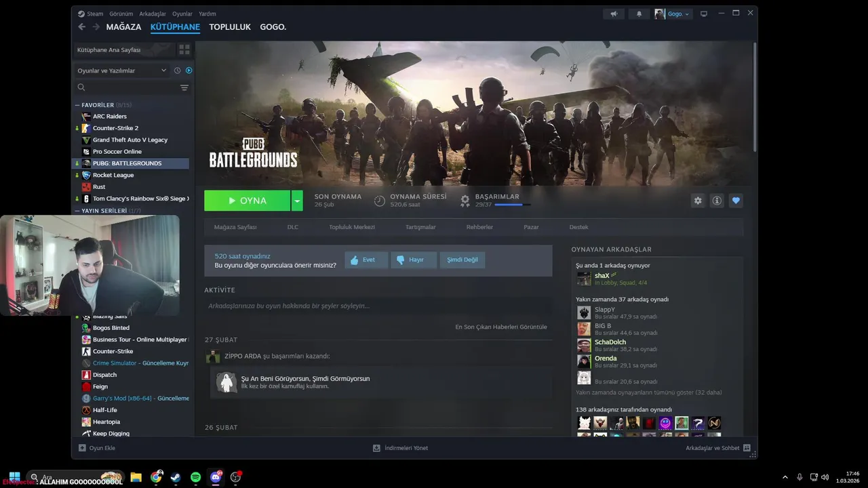The image size is (868, 488).
Task: Open İndirmeleri Yönet downloads
Action: point(400,448)
